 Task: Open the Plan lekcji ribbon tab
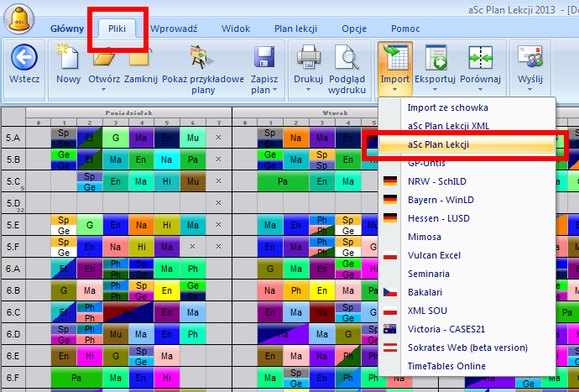pyautogui.click(x=295, y=29)
